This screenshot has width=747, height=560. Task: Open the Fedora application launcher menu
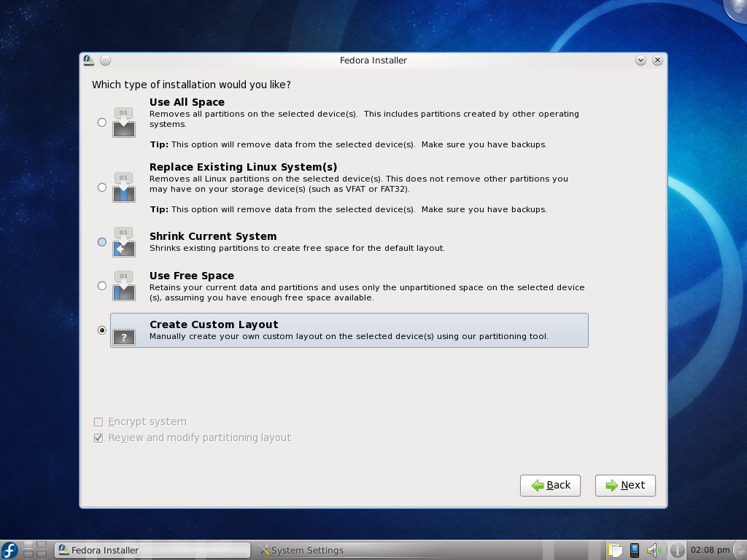tap(9, 550)
